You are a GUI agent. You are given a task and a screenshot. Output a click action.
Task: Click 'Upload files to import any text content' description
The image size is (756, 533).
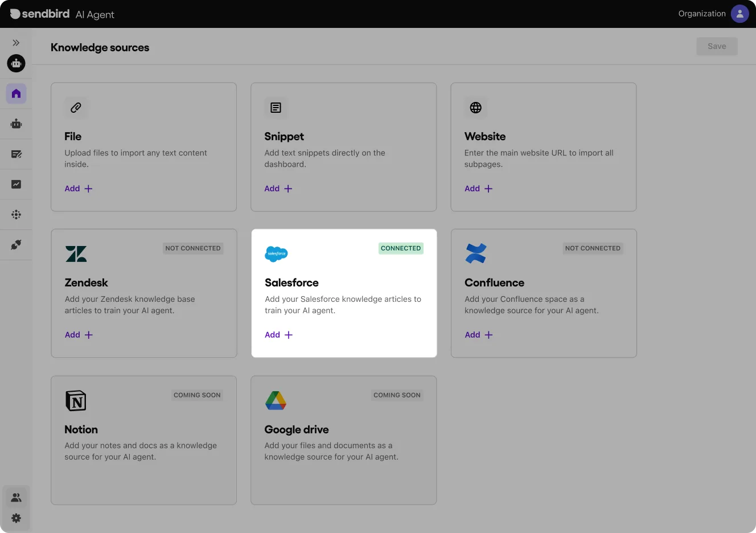(135, 158)
